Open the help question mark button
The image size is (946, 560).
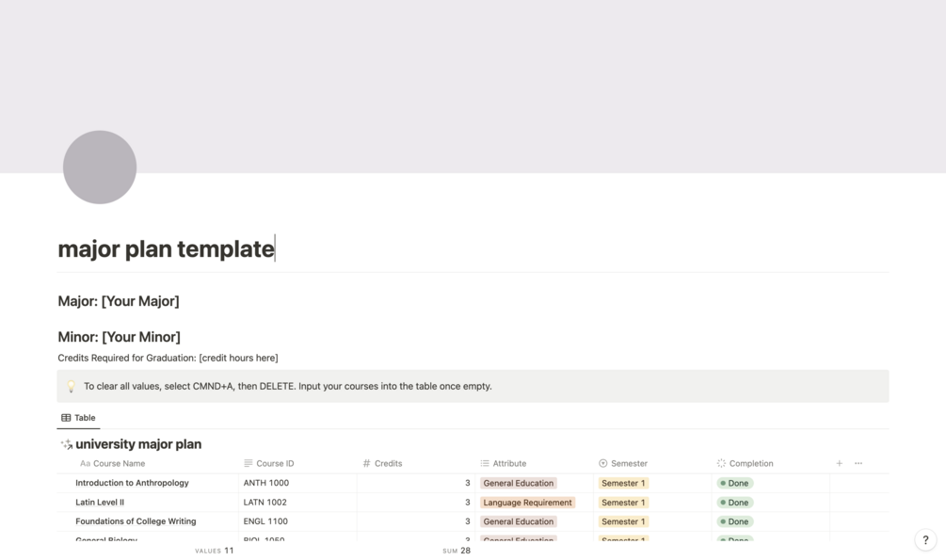coord(925,539)
